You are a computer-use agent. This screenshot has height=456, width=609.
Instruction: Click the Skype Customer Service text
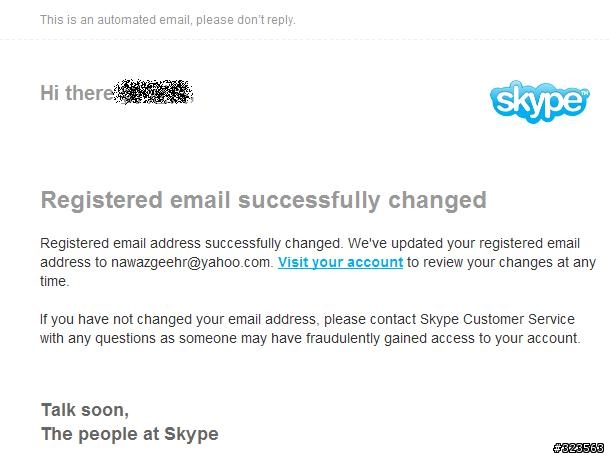497,319
